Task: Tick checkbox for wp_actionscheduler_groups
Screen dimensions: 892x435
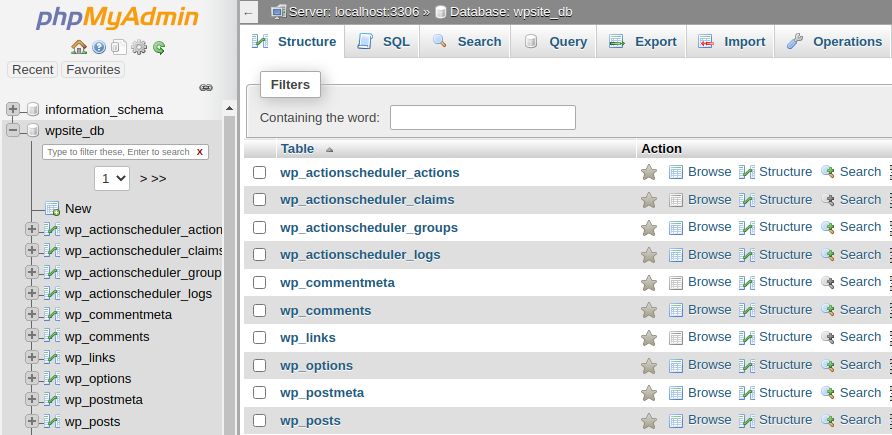Action: click(x=259, y=227)
